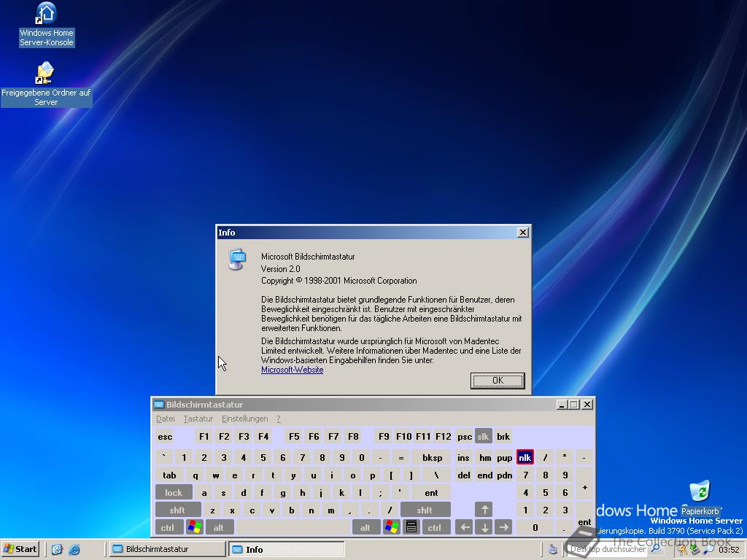747x560 pixels.
Task: Close the Info dialog
Action: (x=522, y=232)
